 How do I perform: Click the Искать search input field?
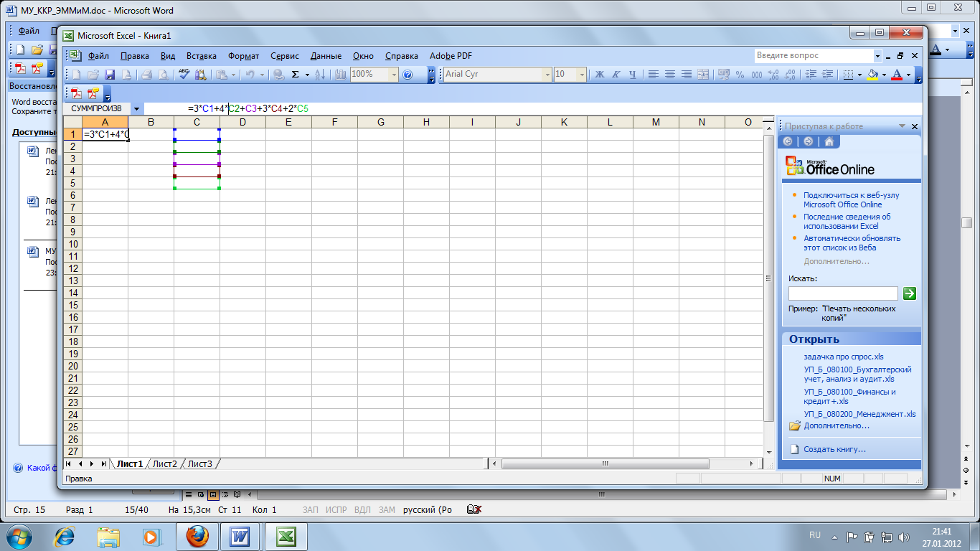click(843, 293)
